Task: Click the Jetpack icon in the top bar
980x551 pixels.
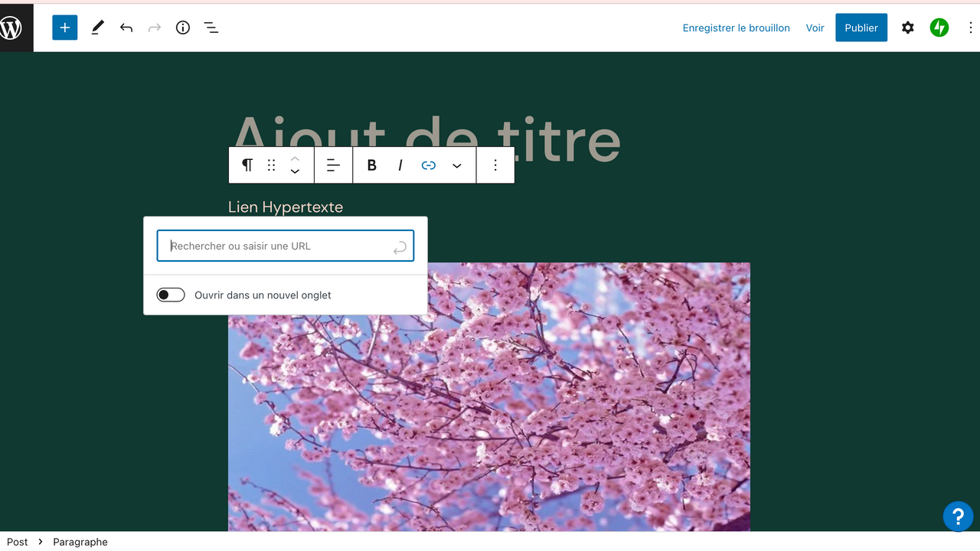Action: (x=939, y=28)
